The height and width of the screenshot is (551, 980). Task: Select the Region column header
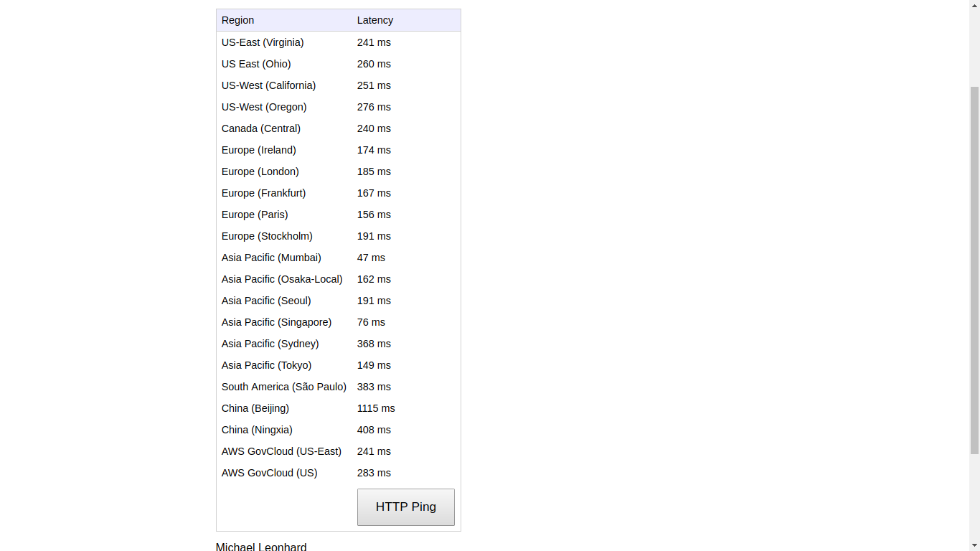237,20
